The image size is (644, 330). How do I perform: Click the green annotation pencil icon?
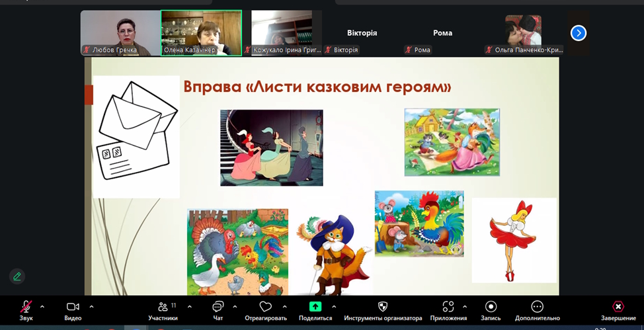tap(17, 276)
